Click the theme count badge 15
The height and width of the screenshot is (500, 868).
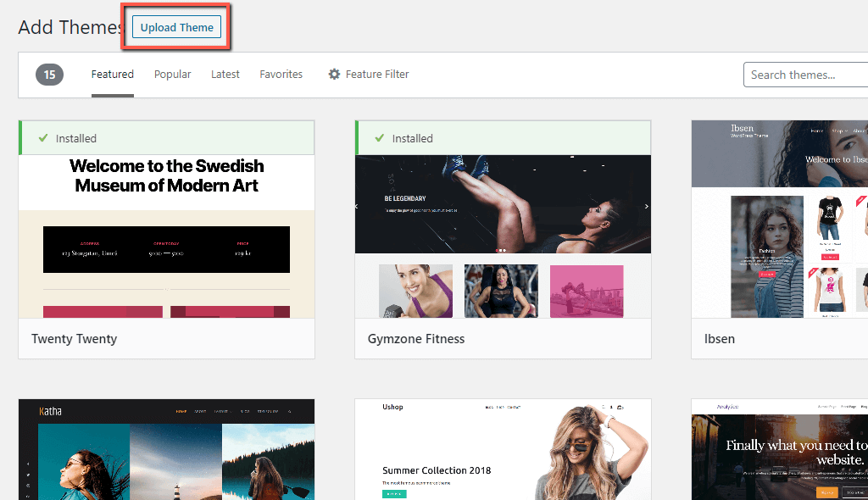pos(50,75)
